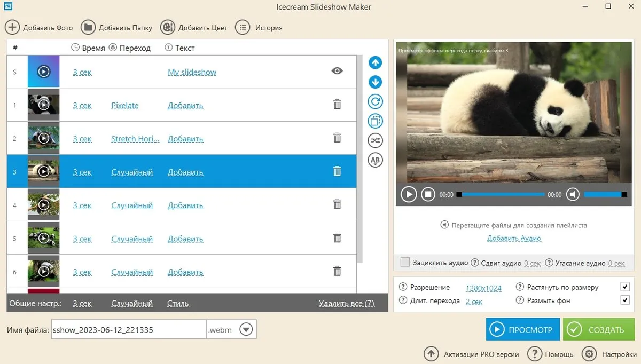Open Помощь question mark icon
Viewport: 641px width, 364px height.
[x=534, y=354]
